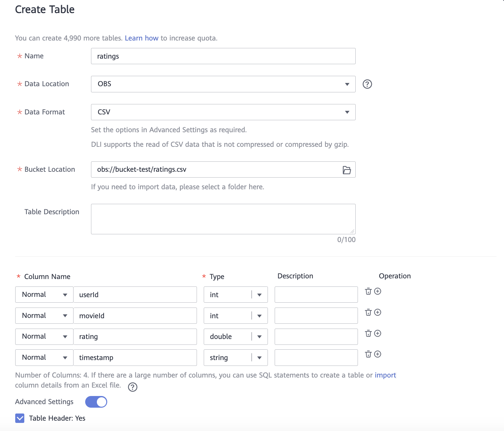Expand type dropdown for rating column
504x431 pixels.
click(259, 337)
